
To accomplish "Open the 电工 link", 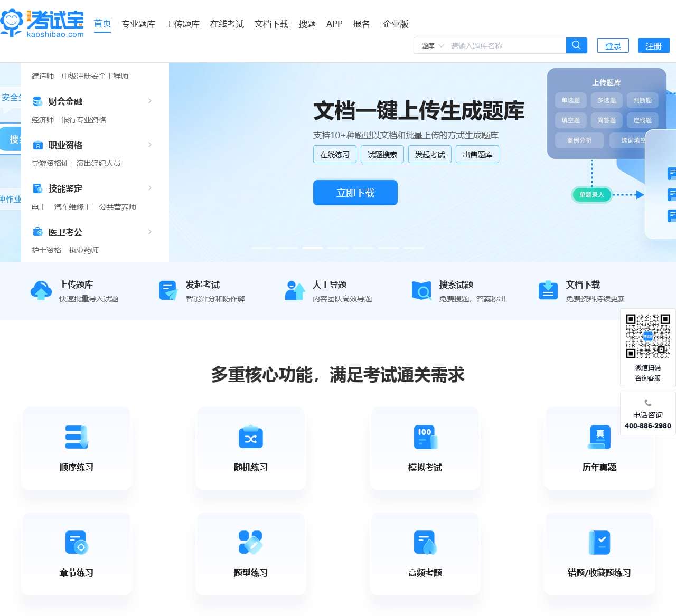I will [39, 207].
